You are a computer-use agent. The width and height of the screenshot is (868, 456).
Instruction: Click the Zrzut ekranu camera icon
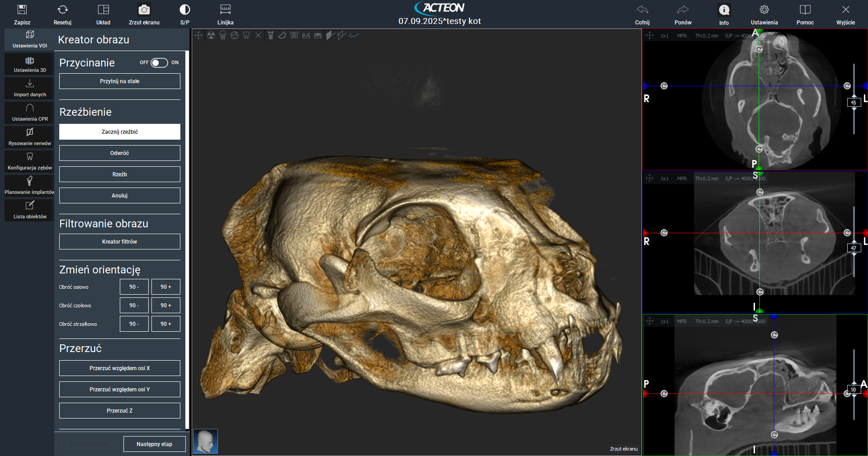(144, 10)
